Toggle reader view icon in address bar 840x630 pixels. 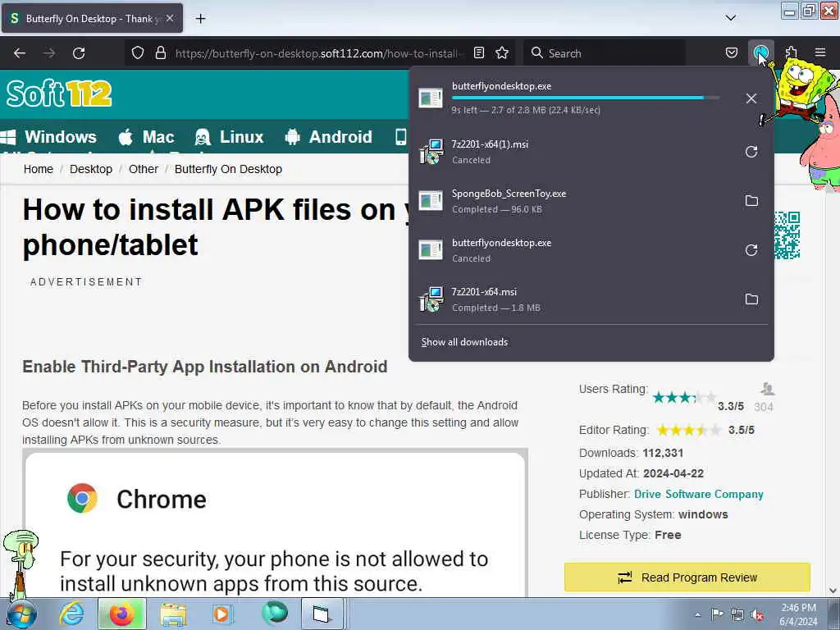479,53
